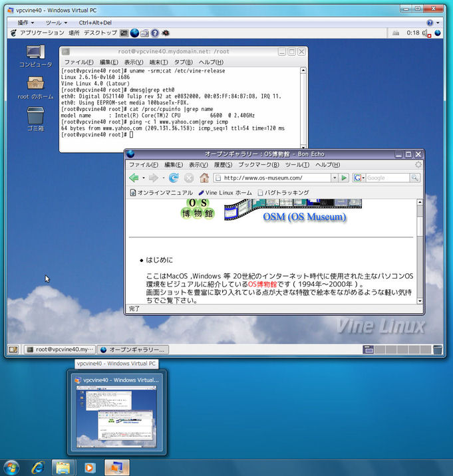
Task: Open the デスクトップ menu in GNOME panel
Action: (x=100, y=33)
